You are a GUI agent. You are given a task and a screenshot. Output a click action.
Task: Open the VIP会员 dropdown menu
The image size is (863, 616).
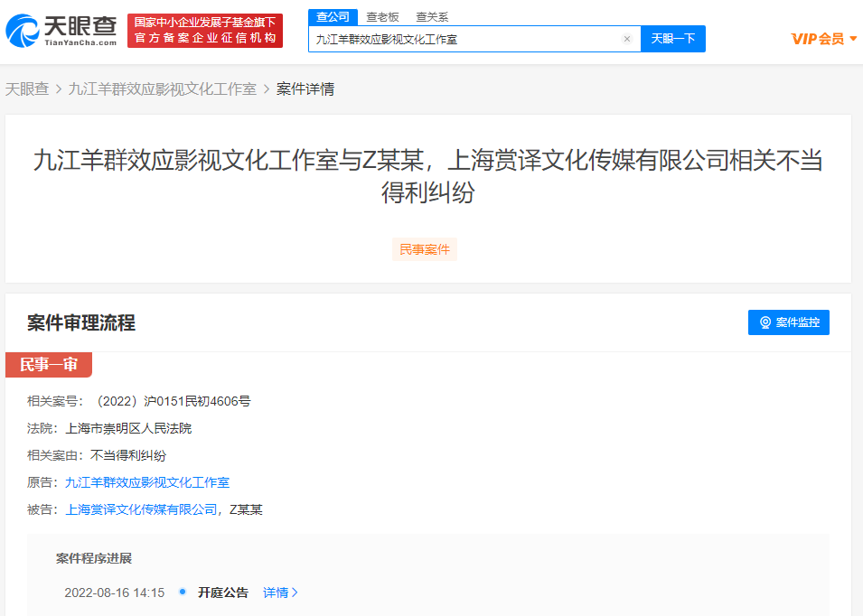(824, 39)
